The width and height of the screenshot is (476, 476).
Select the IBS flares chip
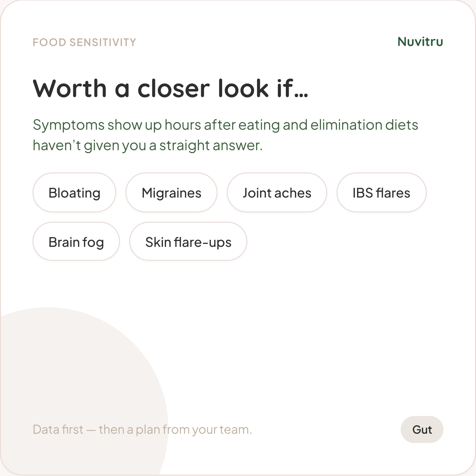[381, 192]
